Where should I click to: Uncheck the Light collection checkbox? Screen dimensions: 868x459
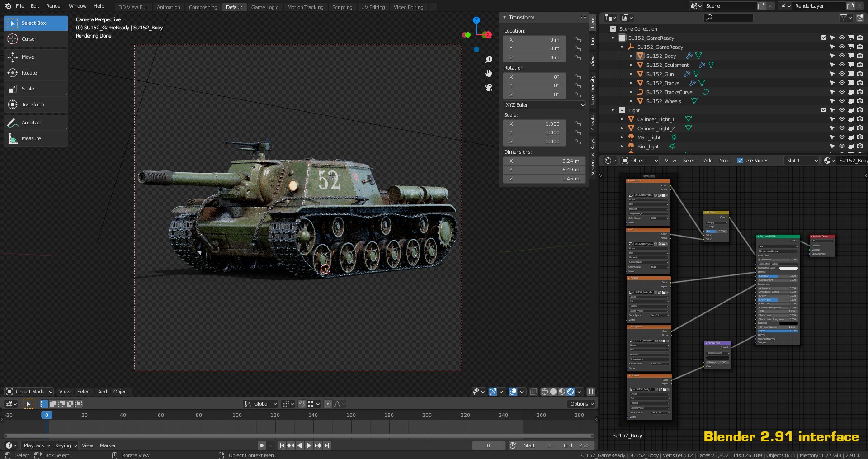coord(824,110)
